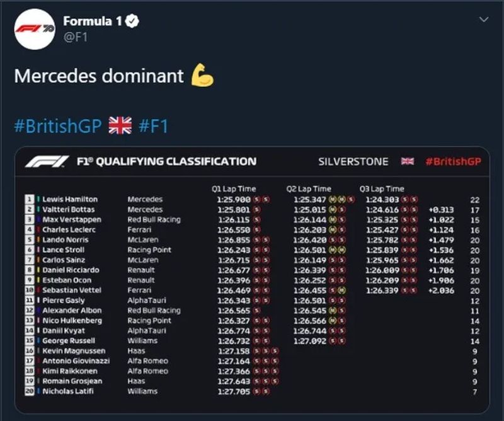504x421 pixels.
Task: Click the Formula 1 account name
Action: [93, 21]
